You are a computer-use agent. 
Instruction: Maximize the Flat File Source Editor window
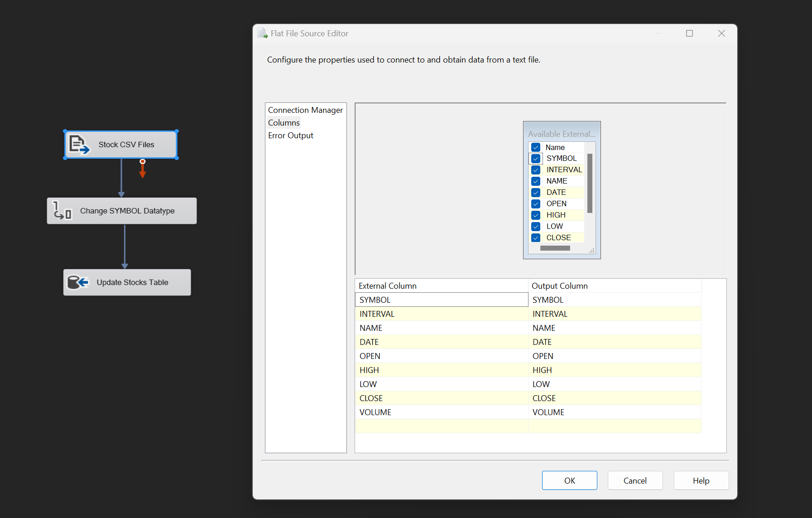coord(689,34)
